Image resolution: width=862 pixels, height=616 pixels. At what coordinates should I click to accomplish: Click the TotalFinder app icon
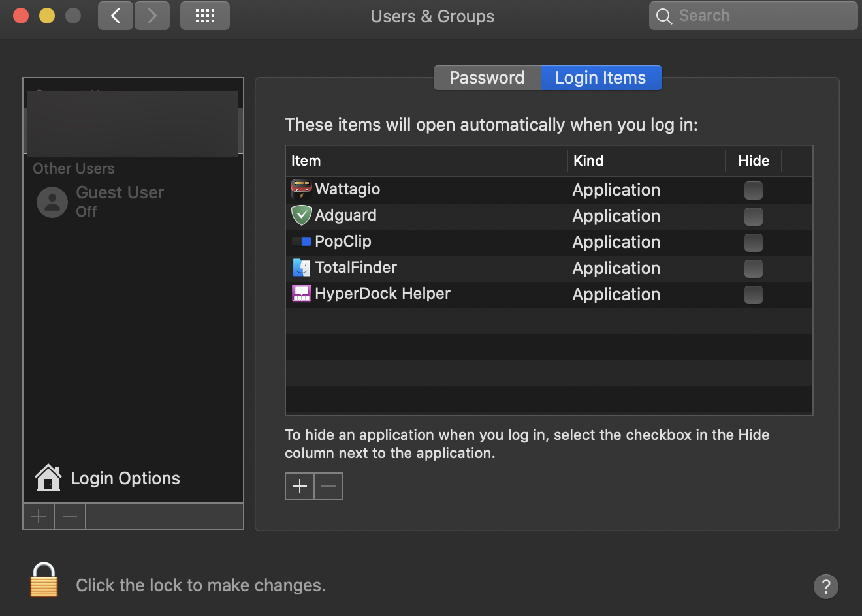click(301, 268)
